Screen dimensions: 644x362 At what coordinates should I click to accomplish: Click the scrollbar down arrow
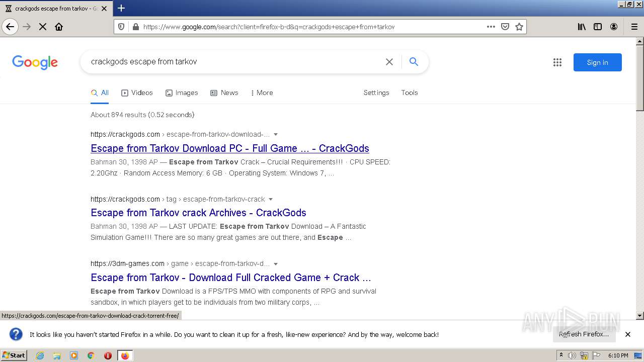pos(640,316)
